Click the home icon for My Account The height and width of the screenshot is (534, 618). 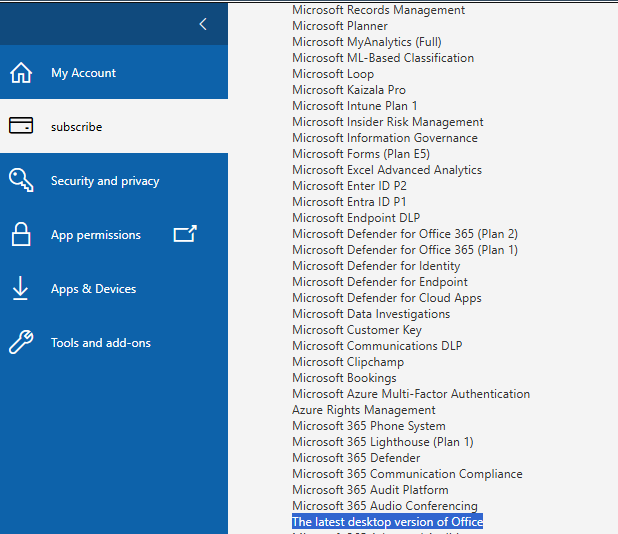point(21,73)
